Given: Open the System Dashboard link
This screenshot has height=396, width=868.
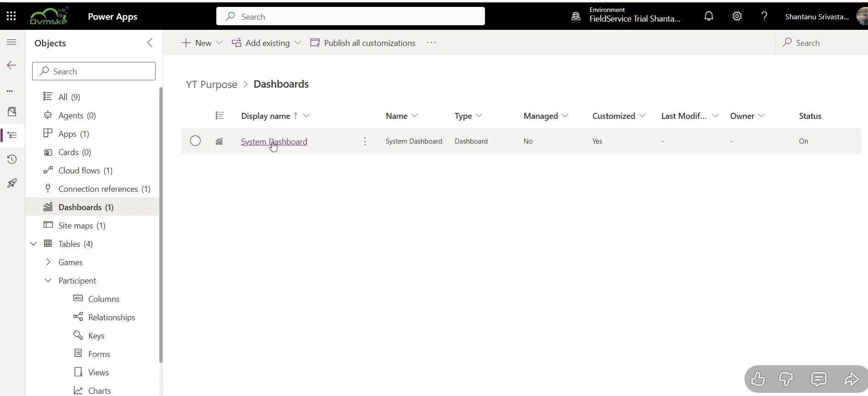Looking at the screenshot, I should pos(274,141).
